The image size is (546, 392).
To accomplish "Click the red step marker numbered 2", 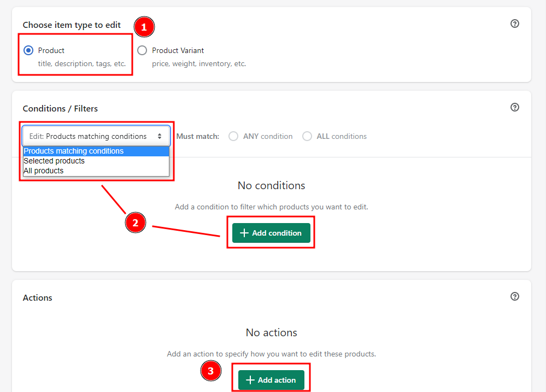I will pyautogui.click(x=136, y=223).
